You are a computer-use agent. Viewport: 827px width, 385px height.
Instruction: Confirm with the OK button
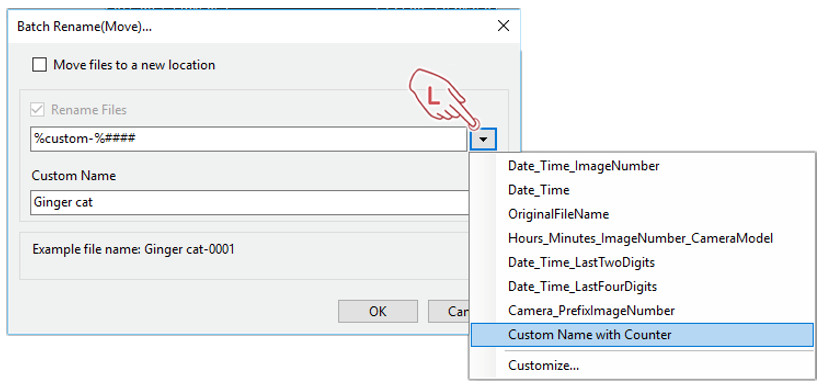click(x=378, y=311)
